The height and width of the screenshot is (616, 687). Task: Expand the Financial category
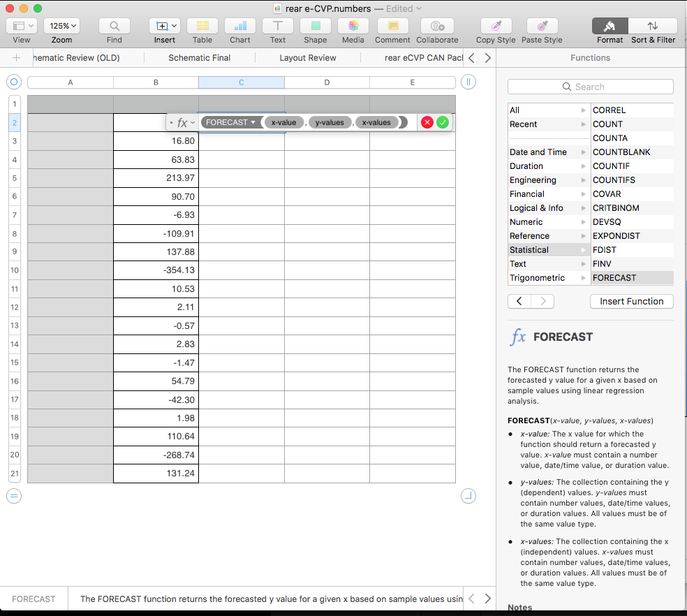click(549, 194)
